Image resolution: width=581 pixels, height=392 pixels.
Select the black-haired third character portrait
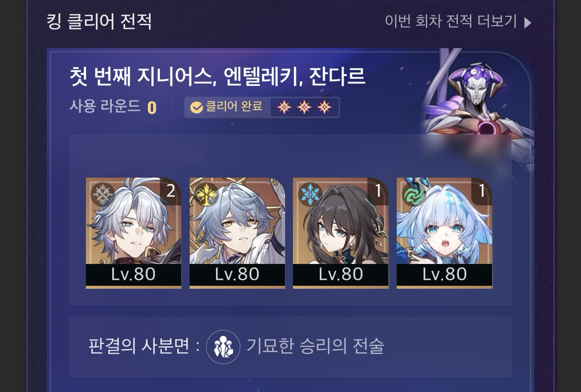[341, 233]
